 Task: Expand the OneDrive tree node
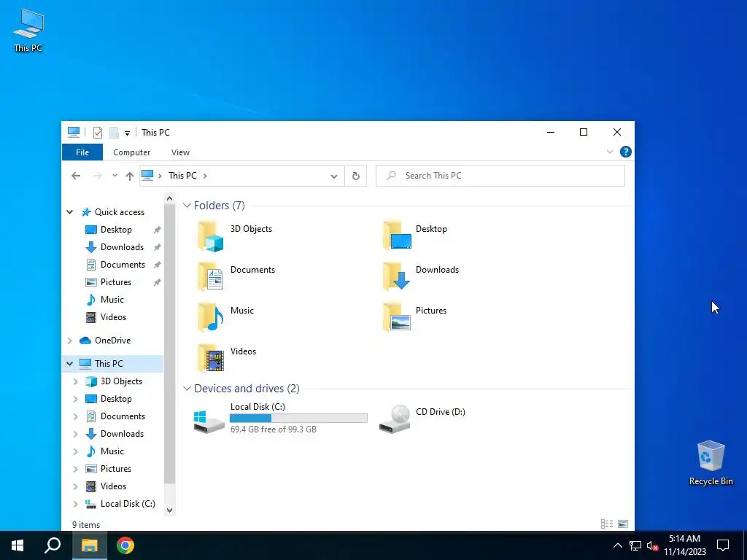(70, 341)
